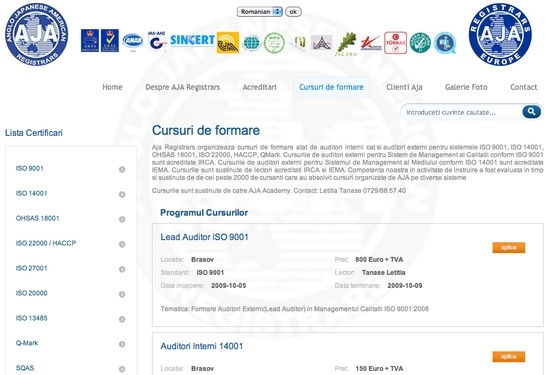Open the Q-Mark certification link
This screenshot has height=375, width=550.
click(x=27, y=343)
